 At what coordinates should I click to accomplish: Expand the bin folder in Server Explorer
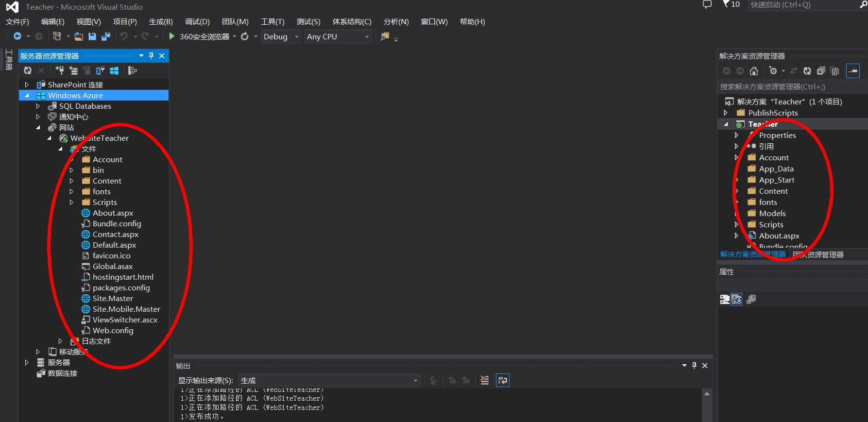point(71,170)
